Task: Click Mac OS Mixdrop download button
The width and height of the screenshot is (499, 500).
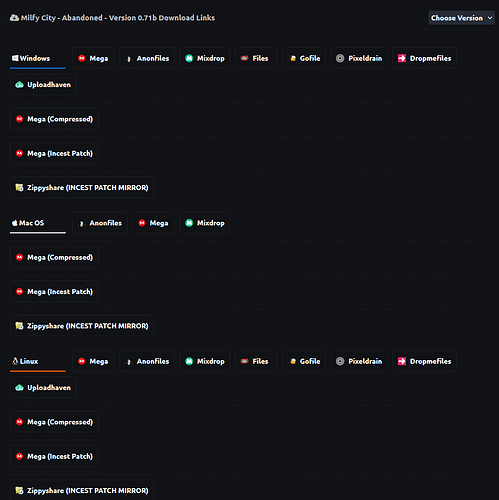Action: click(x=205, y=223)
